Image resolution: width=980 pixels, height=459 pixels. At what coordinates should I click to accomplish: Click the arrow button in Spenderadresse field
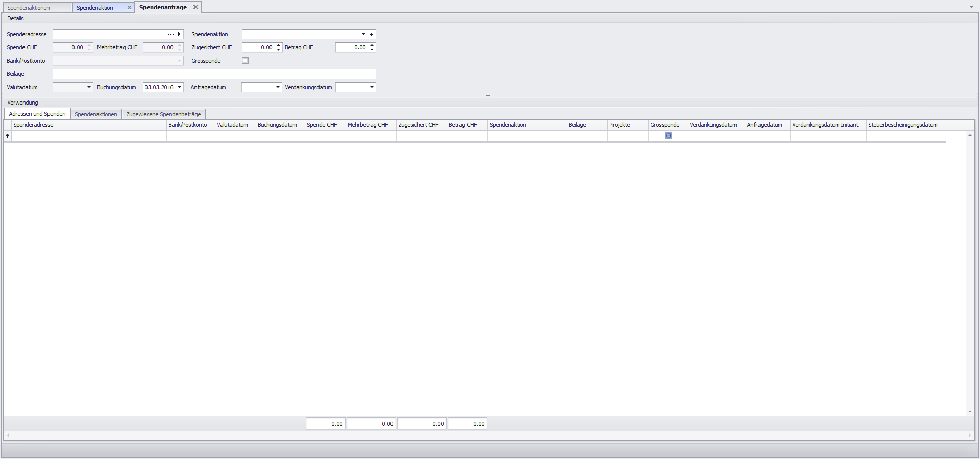point(179,34)
